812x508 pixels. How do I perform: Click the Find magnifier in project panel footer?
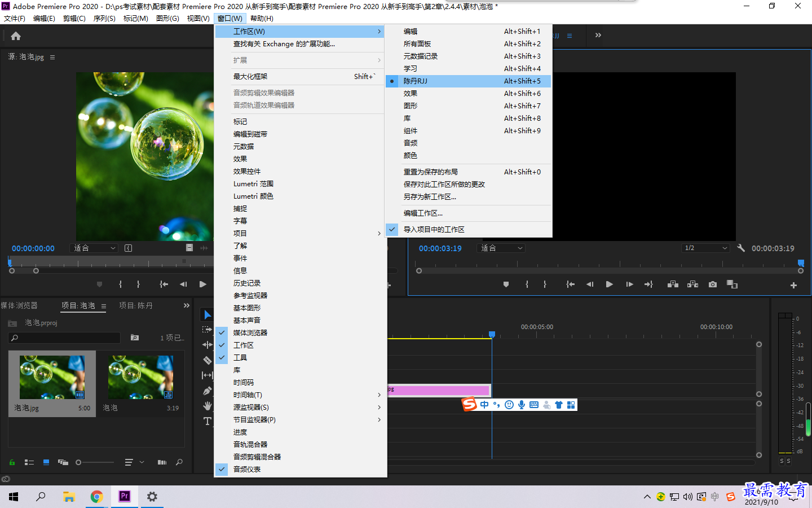pyautogui.click(x=179, y=462)
